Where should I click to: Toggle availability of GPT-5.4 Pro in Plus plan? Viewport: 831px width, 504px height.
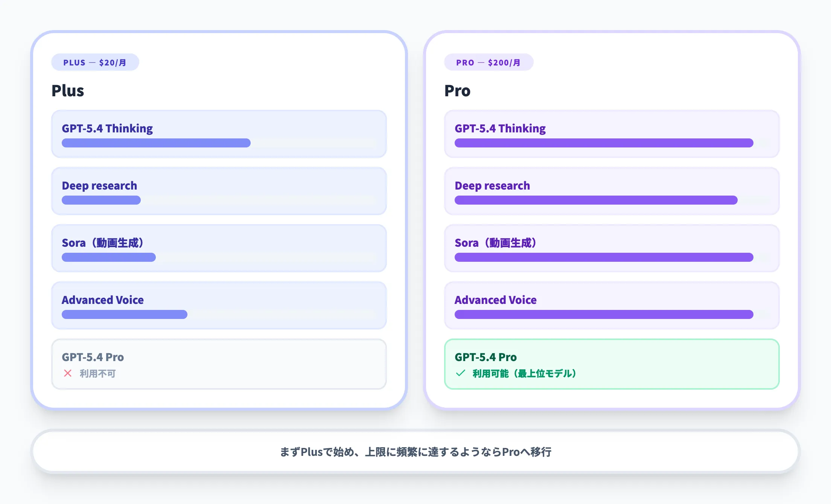click(x=219, y=364)
